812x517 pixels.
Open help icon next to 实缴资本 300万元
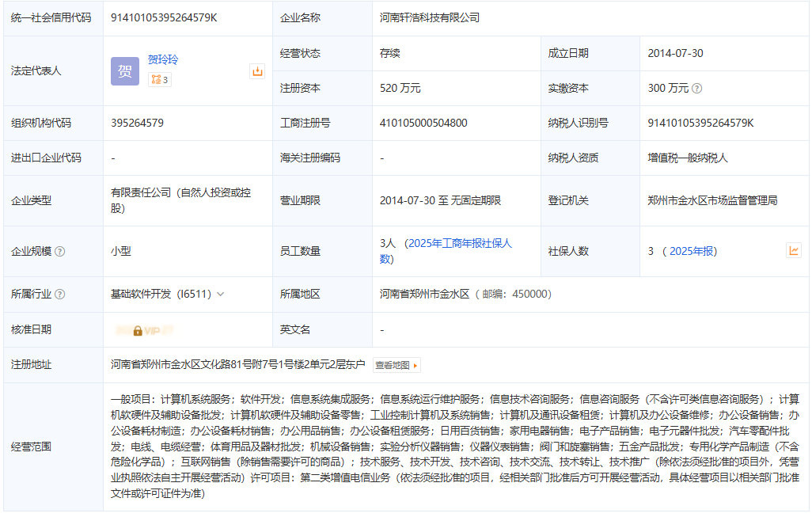tap(697, 89)
